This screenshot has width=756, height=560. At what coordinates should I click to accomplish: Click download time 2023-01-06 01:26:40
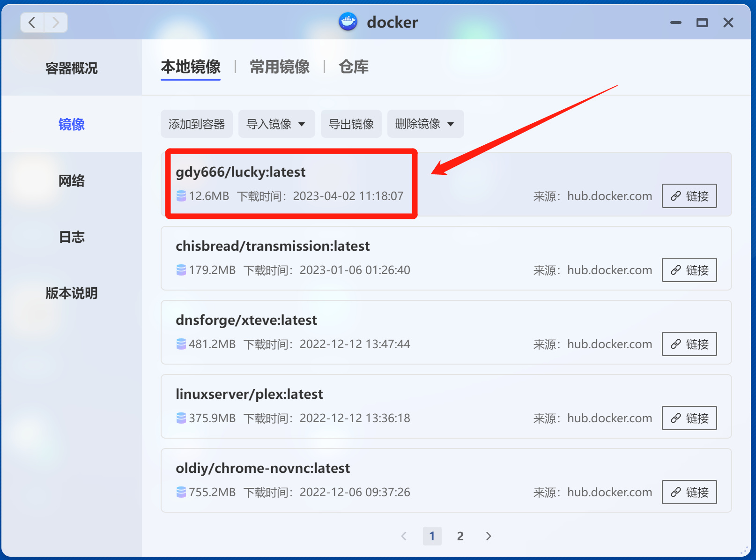(355, 270)
